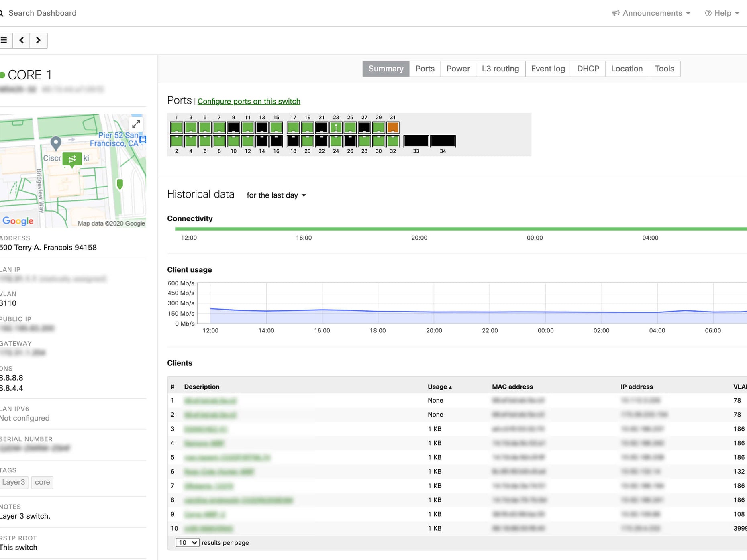Sort clients by Usage column

tap(440, 387)
